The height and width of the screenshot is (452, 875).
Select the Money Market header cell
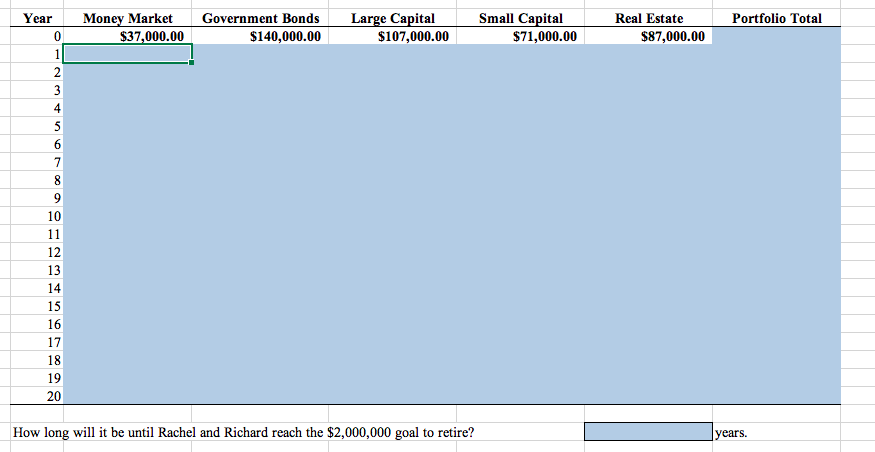128,18
